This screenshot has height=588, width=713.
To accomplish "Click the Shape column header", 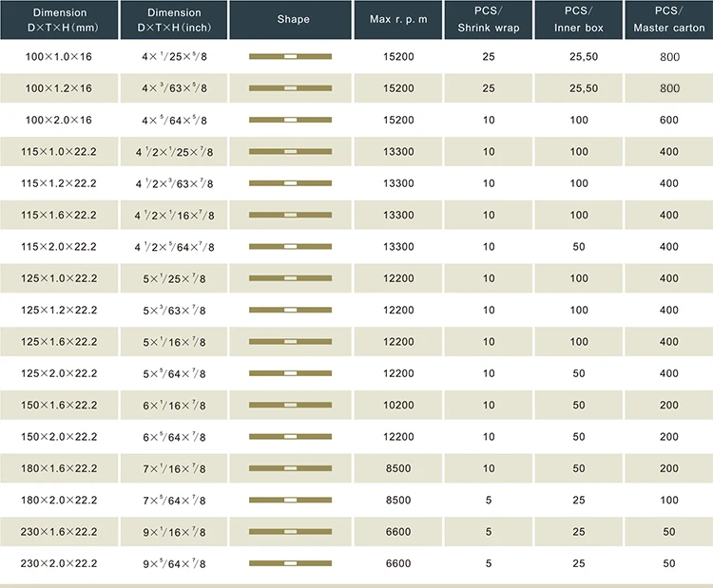I will [293, 20].
